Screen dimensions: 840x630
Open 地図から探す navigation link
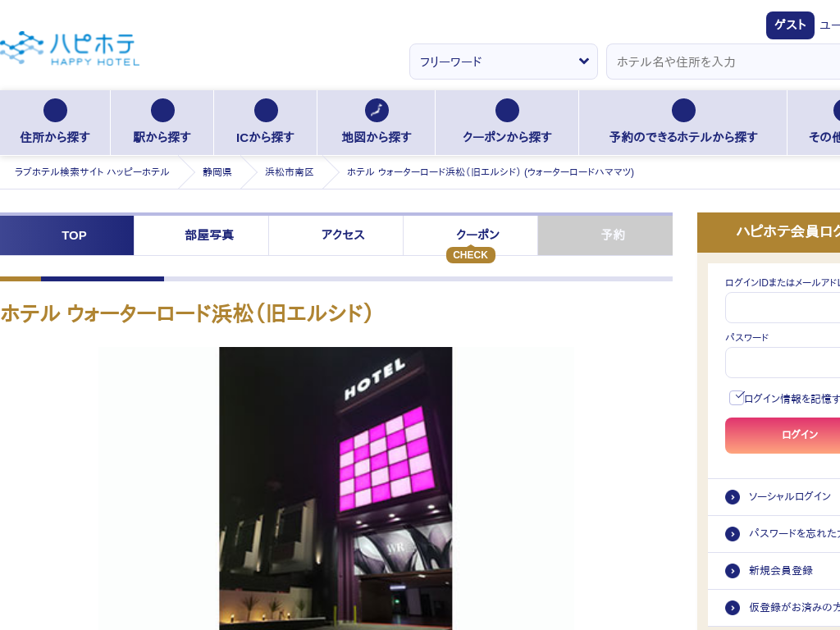coord(377,123)
